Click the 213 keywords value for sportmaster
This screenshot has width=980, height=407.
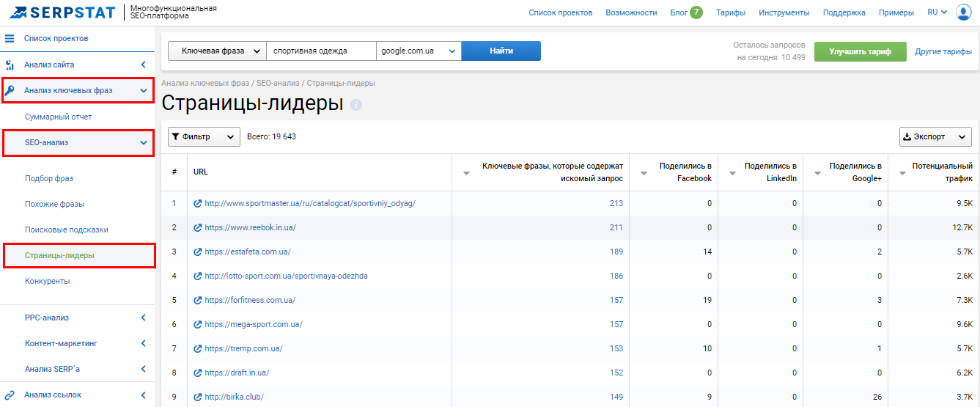(616, 204)
